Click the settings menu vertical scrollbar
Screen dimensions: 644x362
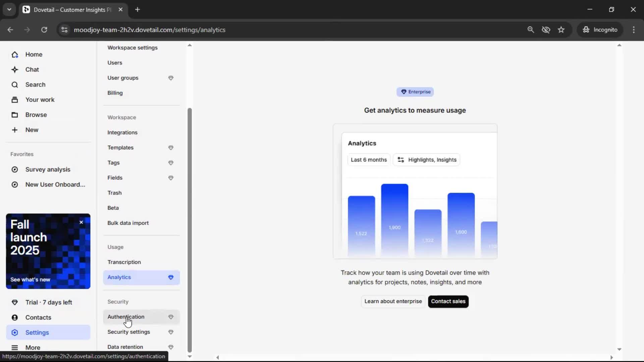(190, 230)
